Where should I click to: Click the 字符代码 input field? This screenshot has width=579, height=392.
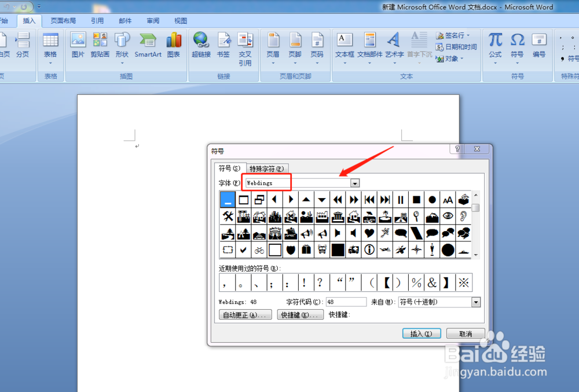tap(346, 302)
